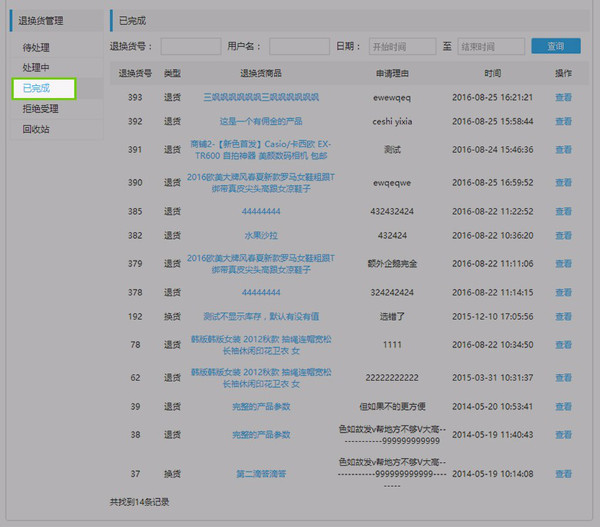Open 完整的产品参数 link in row 38
The height and width of the screenshot is (527, 600).
click(261, 435)
